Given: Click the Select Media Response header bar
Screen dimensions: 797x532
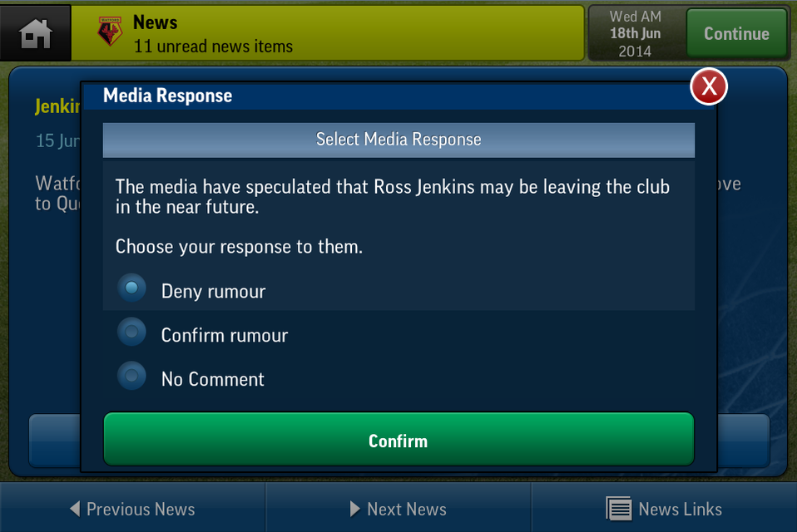Looking at the screenshot, I should (x=398, y=140).
